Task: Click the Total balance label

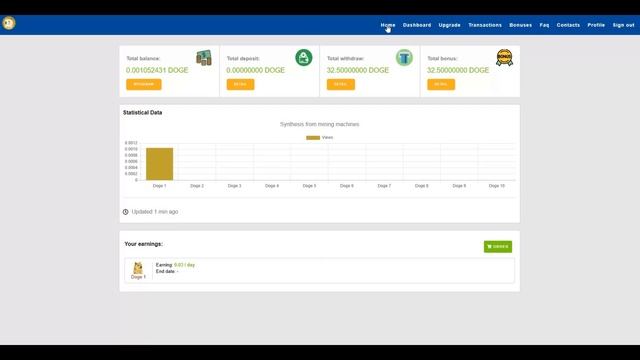Action: tap(143, 58)
